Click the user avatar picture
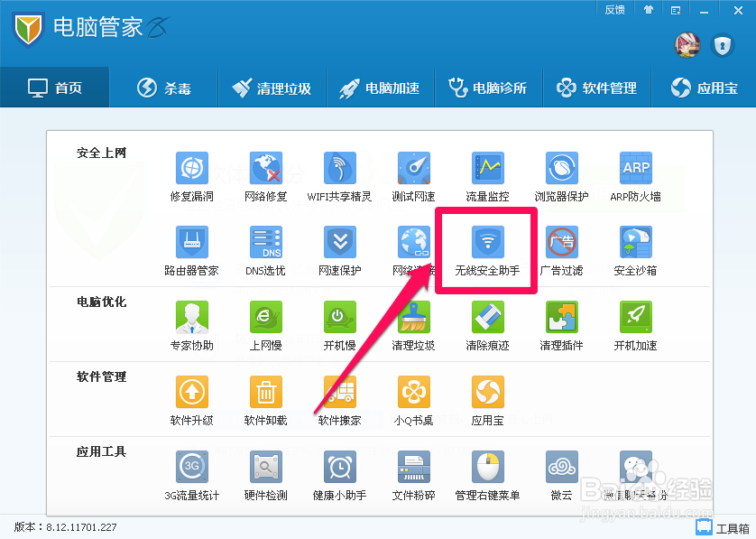The height and width of the screenshot is (539, 756). click(687, 45)
